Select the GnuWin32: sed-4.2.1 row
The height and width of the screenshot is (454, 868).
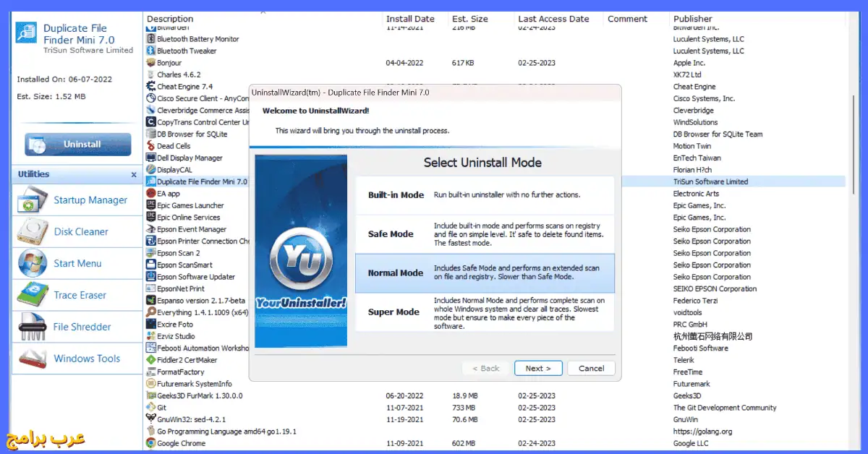pyautogui.click(x=495, y=419)
